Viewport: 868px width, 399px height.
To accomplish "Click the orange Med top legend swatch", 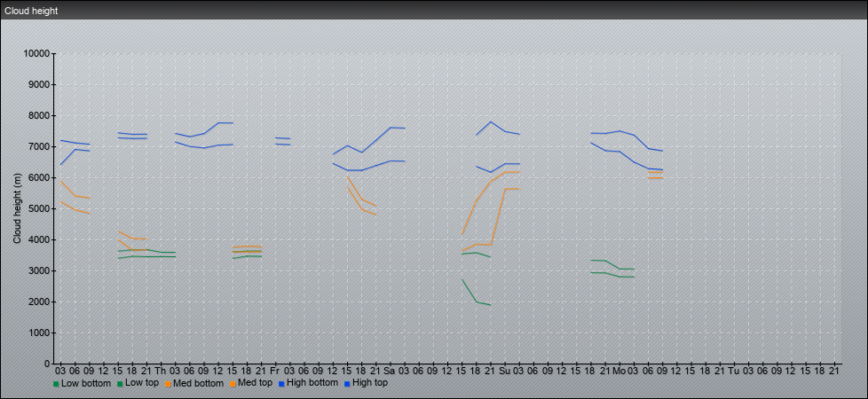I will (232, 384).
